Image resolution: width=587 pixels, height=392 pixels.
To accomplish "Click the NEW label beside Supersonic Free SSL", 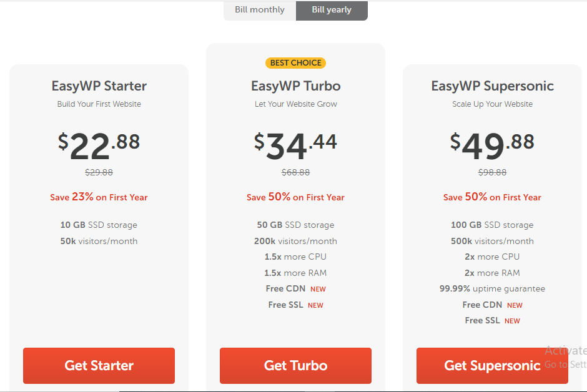I will [x=512, y=320].
